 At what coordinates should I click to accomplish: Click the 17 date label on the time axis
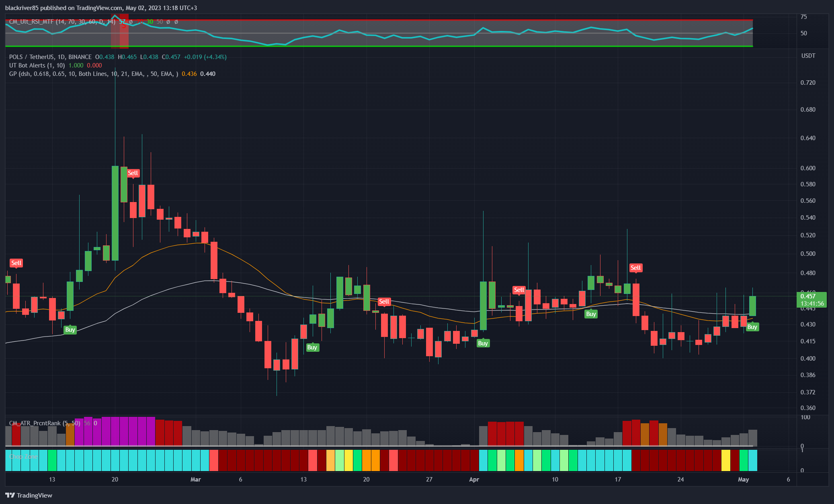coord(618,480)
